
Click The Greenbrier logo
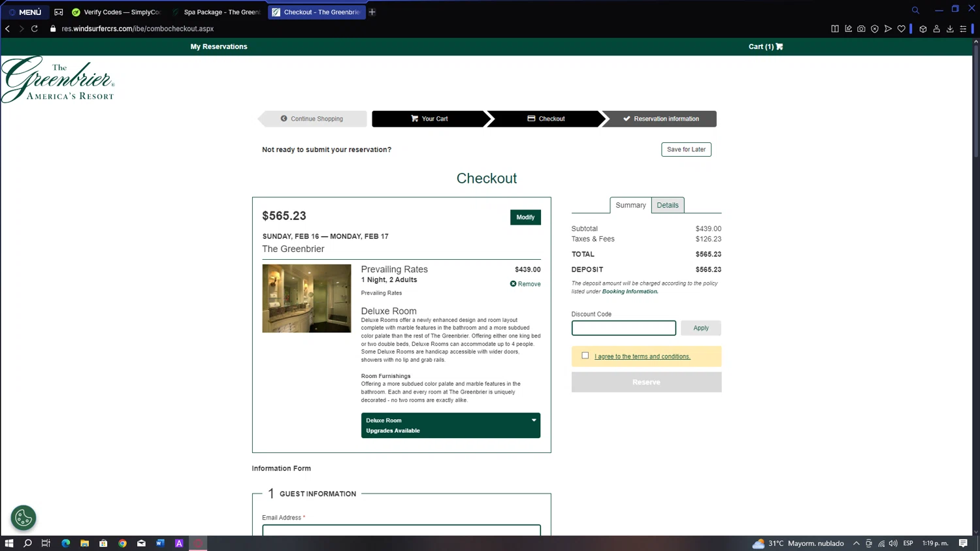(x=57, y=79)
